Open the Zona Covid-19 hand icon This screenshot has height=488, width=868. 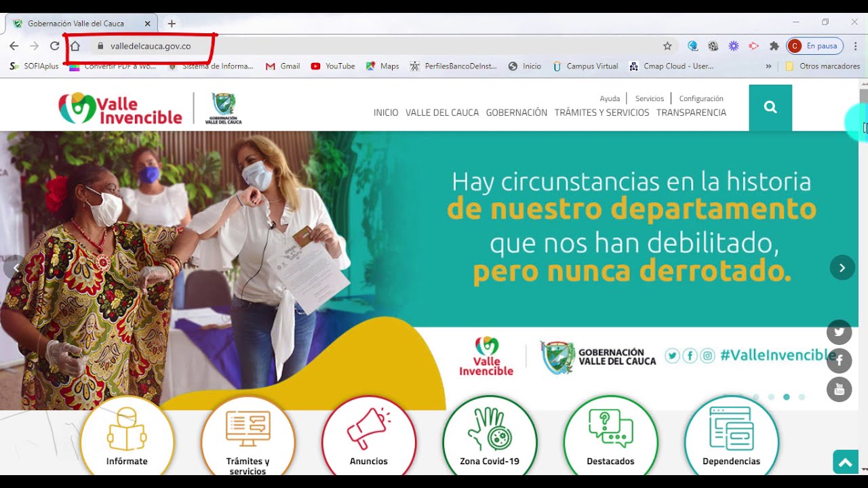pyautogui.click(x=490, y=437)
